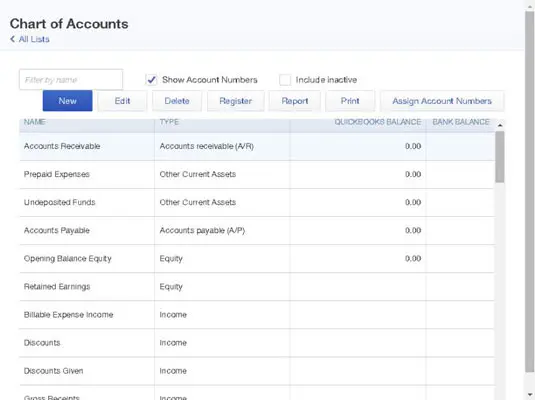
Task: Click the page scroll-down arrow at bottom right
Action: click(530, 395)
